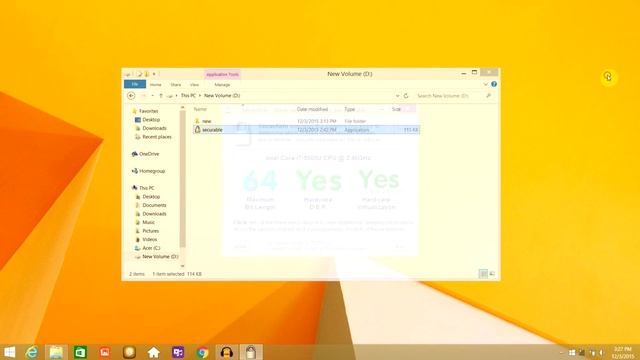Open the Quick Access Toolbar customize dropdown

(x=154, y=74)
